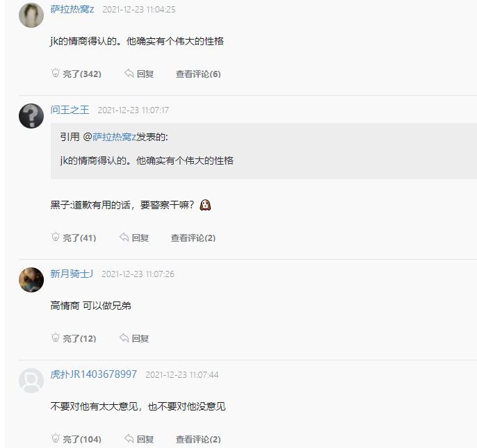Open 虎扑JR1403678997's username link
Viewport: 477px width, 448px height.
click(94, 374)
